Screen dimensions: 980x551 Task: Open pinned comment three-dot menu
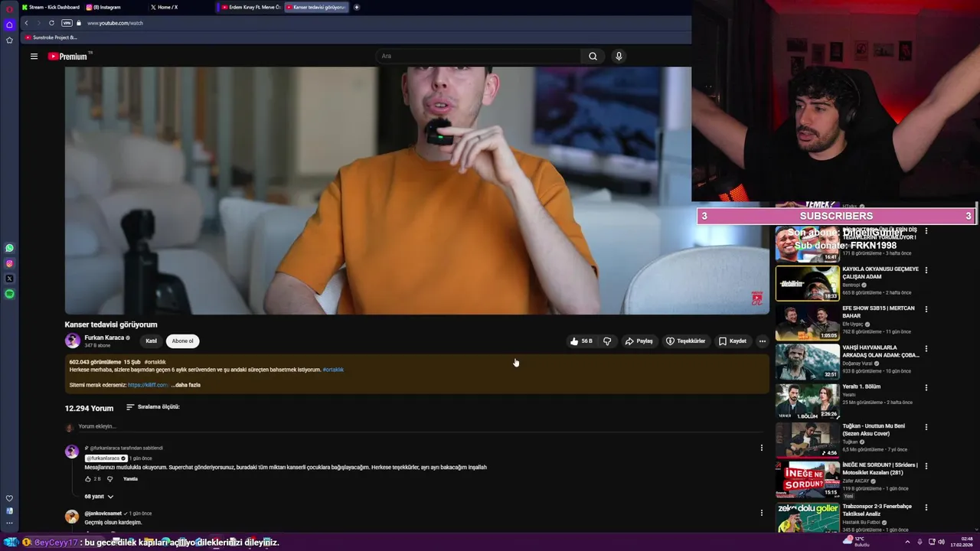[x=761, y=448]
